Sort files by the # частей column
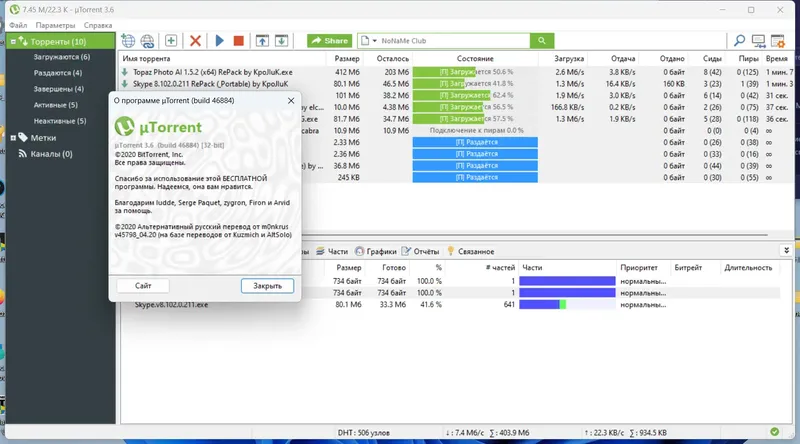The image size is (800, 444). [x=500, y=268]
